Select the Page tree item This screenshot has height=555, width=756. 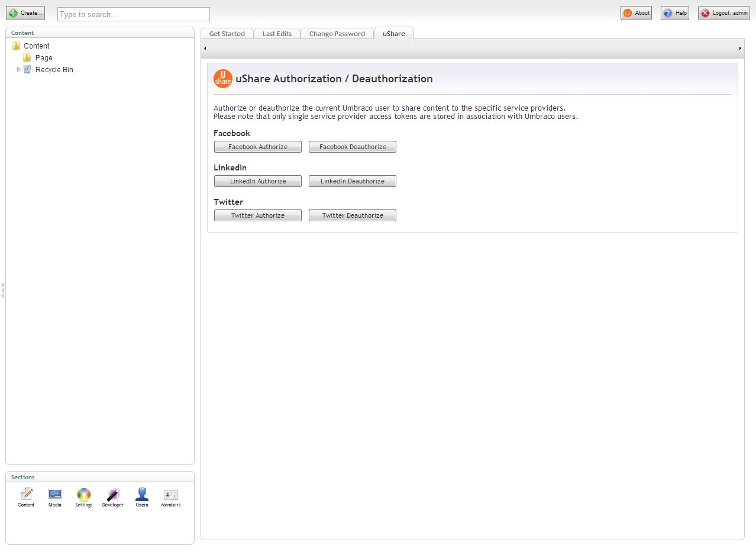click(44, 57)
